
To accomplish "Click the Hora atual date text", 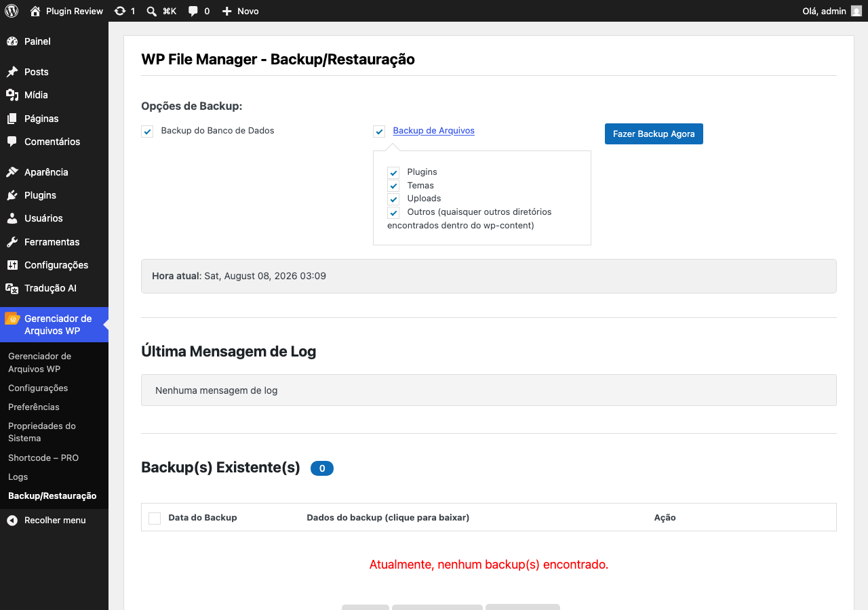I will [x=265, y=277].
